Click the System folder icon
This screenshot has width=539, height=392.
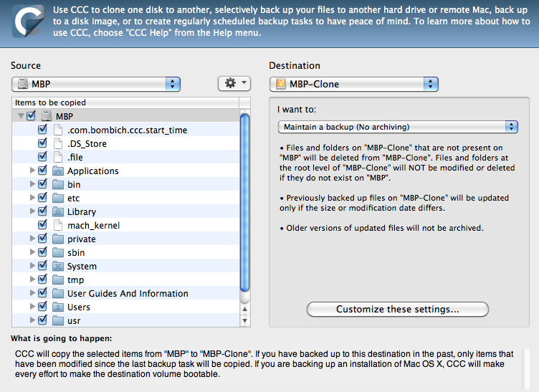click(x=58, y=267)
